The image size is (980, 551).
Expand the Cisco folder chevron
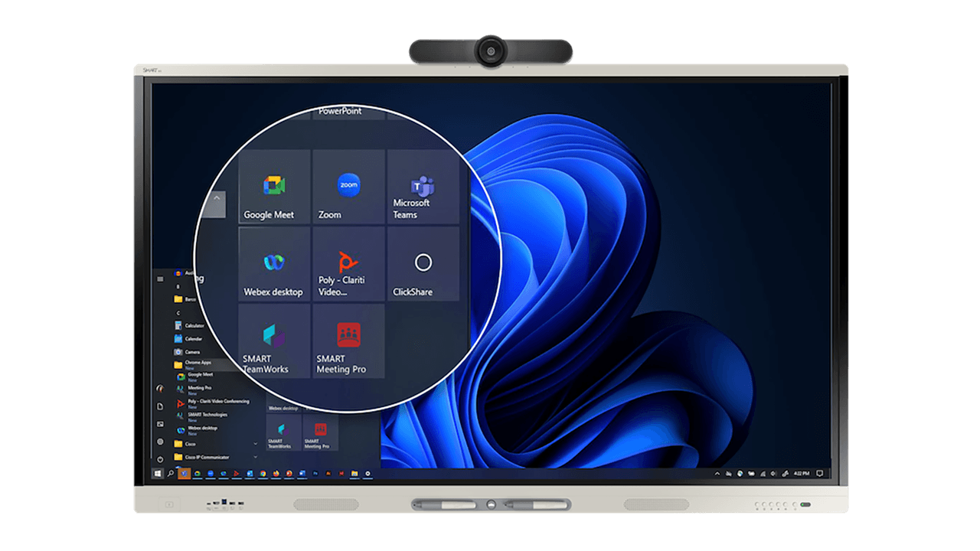(255, 444)
